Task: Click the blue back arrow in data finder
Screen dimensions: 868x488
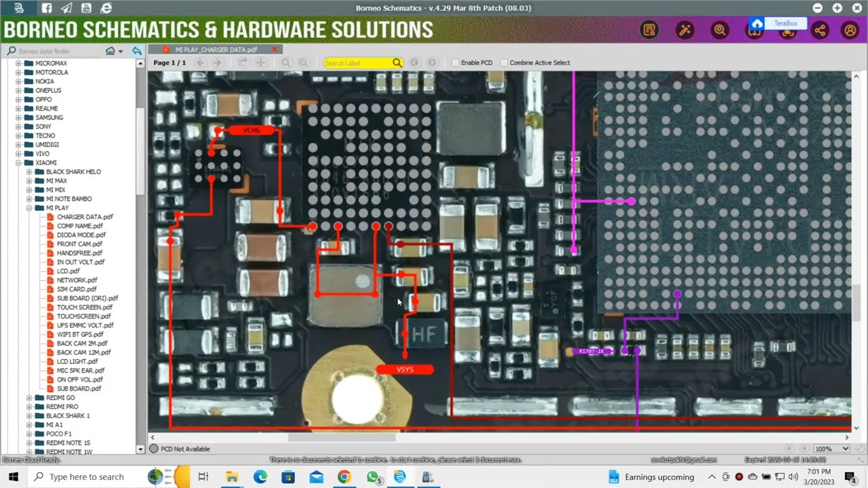Action: [x=136, y=51]
